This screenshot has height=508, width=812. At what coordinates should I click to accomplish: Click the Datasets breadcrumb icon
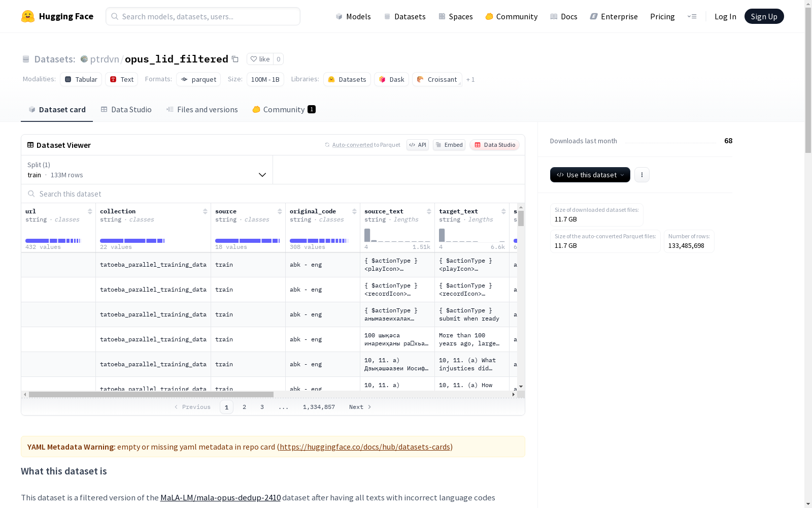(26, 59)
